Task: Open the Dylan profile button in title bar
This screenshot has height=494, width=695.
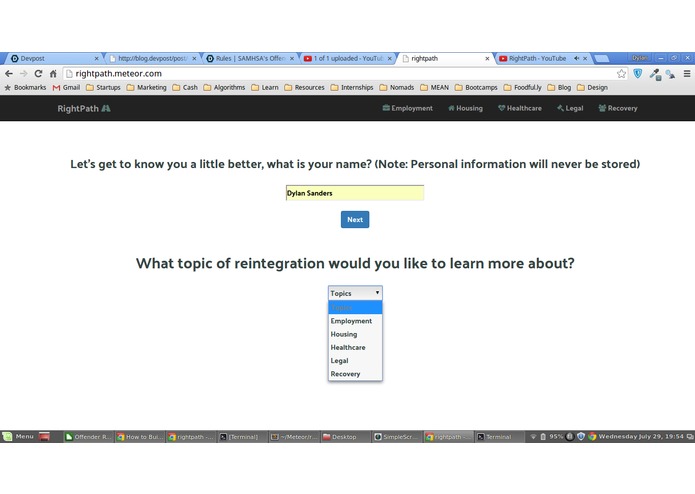Action: point(640,58)
